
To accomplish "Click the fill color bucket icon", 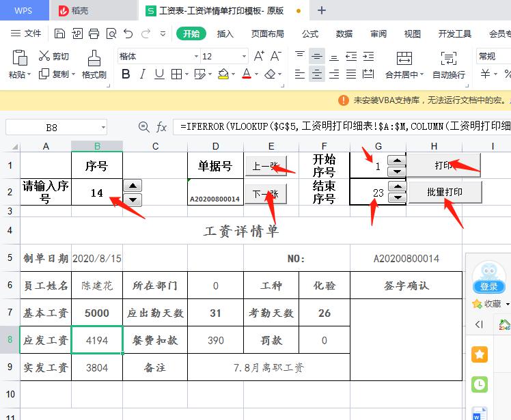I will (x=223, y=74).
